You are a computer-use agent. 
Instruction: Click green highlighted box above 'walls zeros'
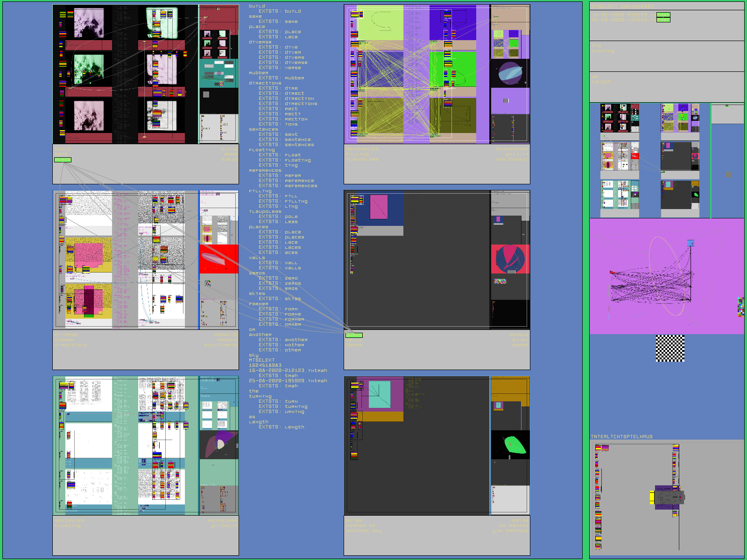click(x=354, y=335)
